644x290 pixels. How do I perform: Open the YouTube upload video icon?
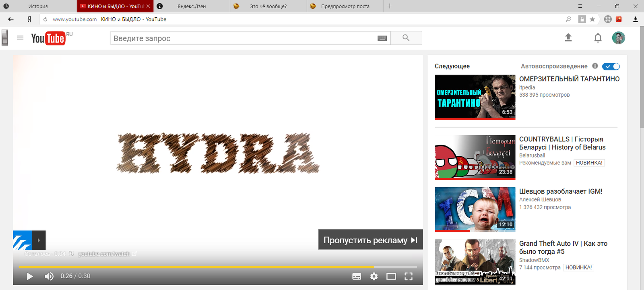coord(568,37)
